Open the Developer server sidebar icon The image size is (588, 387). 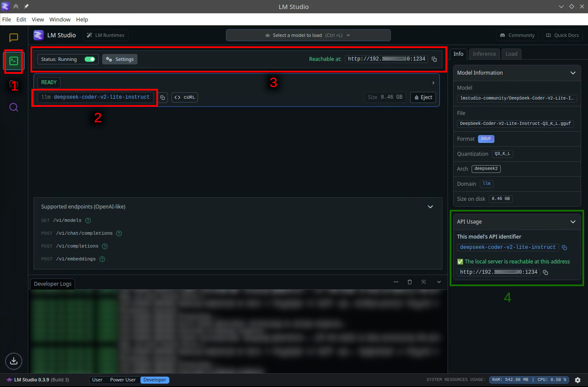[x=14, y=61]
